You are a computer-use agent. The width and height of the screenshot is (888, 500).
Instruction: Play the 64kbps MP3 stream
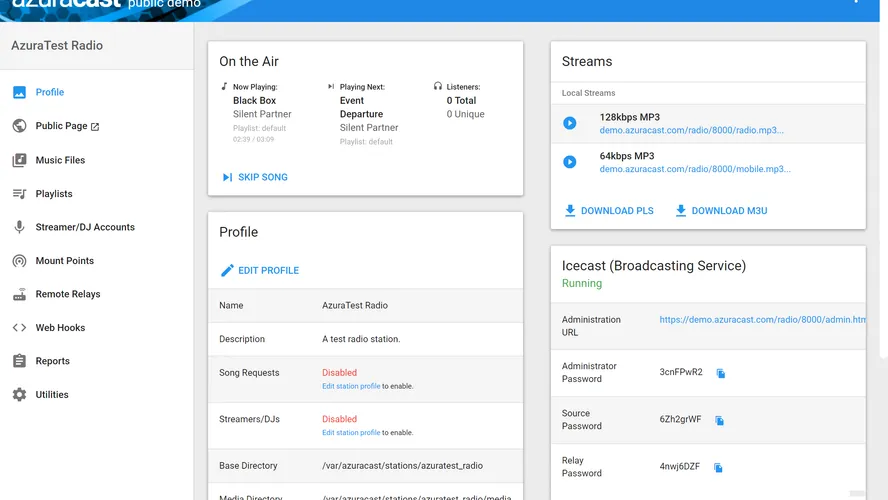(x=570, y=162)
